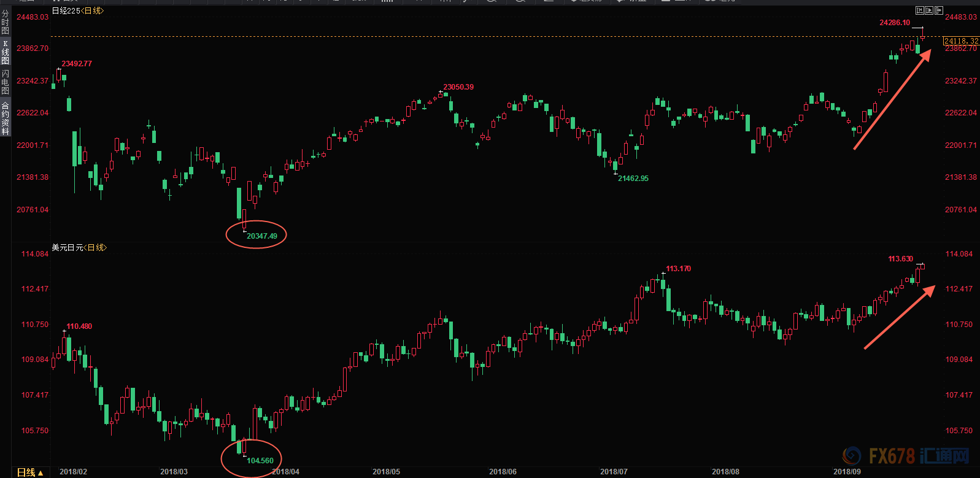This screenshot has width=980, height=478.
Task: Click the 2018/03 date marker
Action: 174,472
